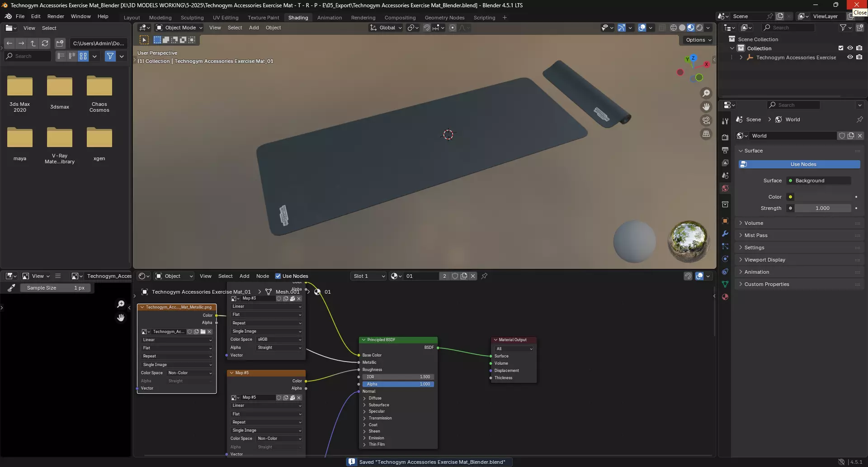Select wireframe viewport shading
The image size is (868, 467).
coord(674,28)
